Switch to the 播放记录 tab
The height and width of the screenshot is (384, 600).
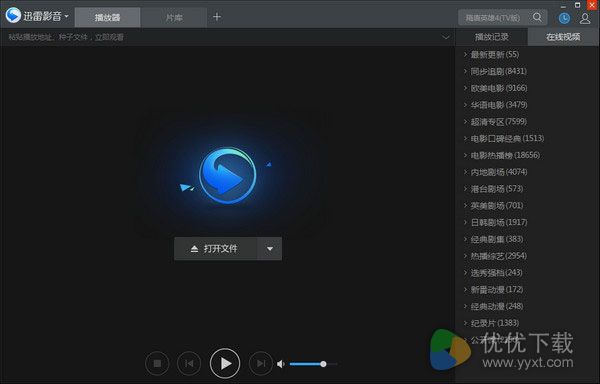click(x=492, y=37)
